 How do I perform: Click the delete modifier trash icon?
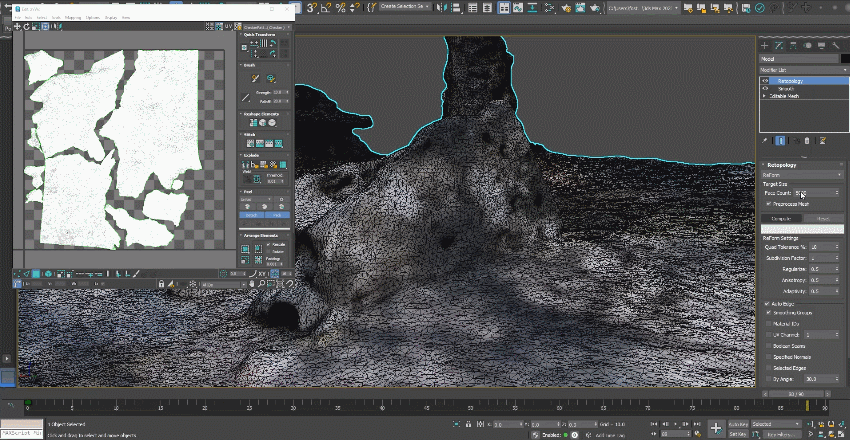pos(806,141)
